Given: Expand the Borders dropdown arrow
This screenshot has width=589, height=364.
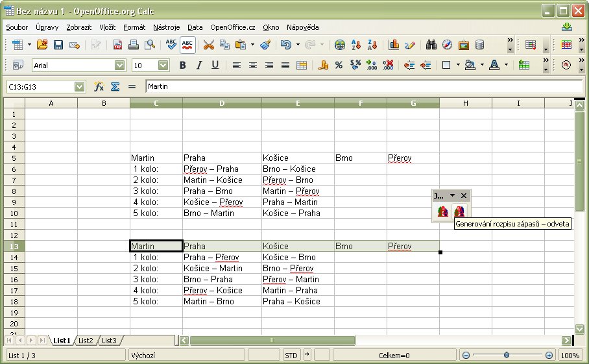Looking at the screenshot, I should click(x=458, y=65).
